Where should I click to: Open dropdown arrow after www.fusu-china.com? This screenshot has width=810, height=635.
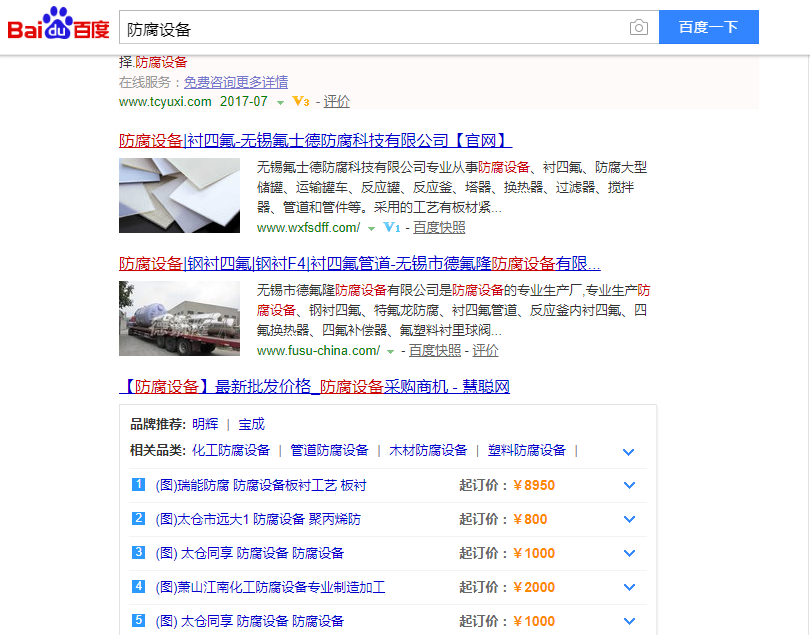[x=390, y=352]
